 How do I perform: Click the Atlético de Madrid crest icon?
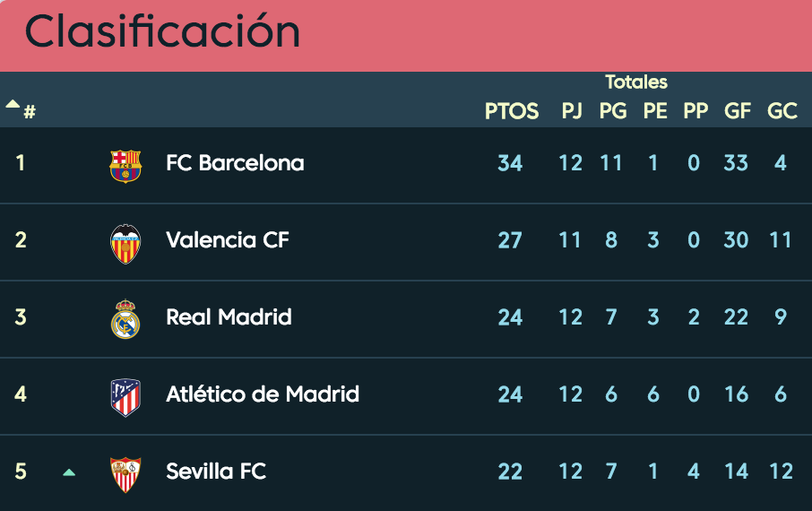click(125, 397)
